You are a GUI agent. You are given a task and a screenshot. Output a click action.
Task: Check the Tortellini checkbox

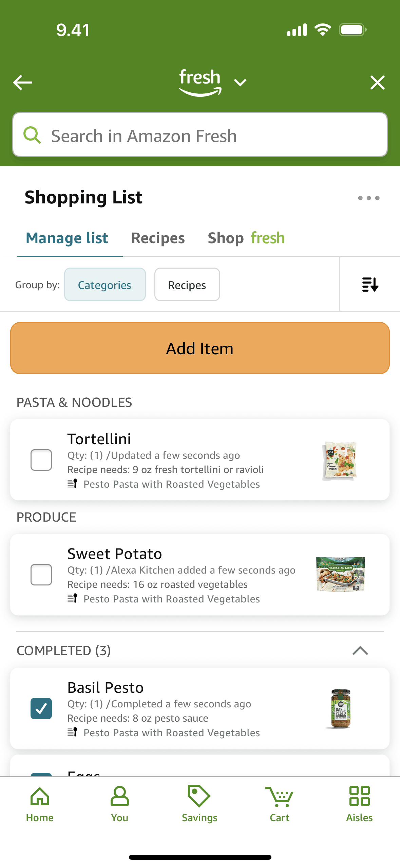coord(41,460)
